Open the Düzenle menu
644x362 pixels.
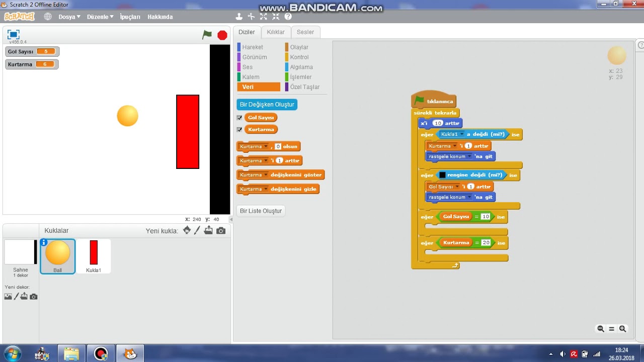click(x=100, y=17)
